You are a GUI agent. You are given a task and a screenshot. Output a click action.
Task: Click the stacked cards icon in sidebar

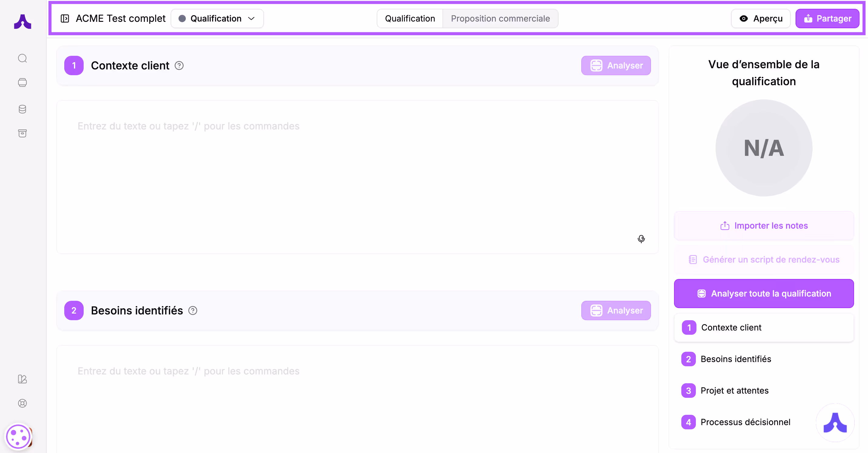pos(22,82)
